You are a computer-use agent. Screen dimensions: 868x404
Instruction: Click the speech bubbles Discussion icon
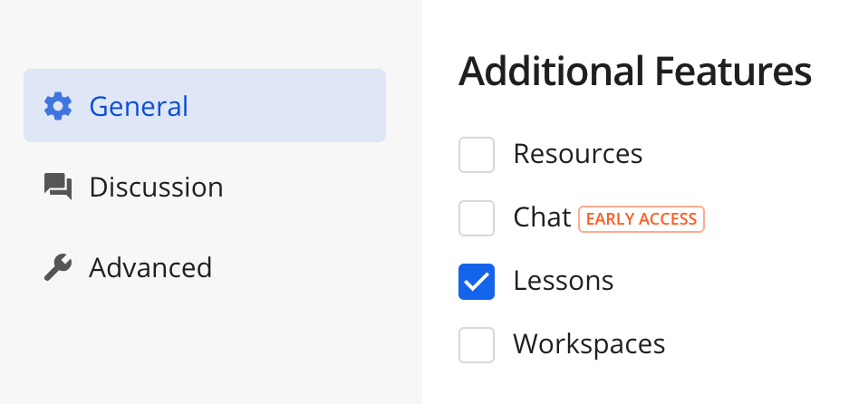(x=58, y=188)
